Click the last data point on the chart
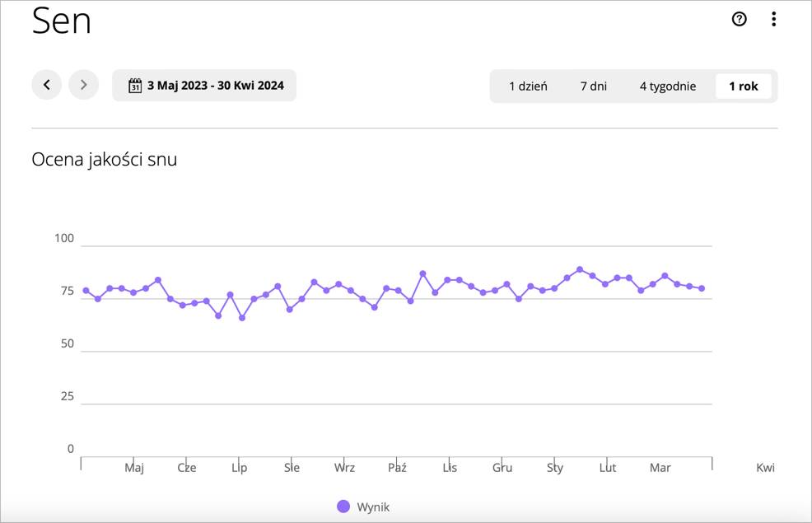Viewport: 812px width, 523px height. [702, 288]
